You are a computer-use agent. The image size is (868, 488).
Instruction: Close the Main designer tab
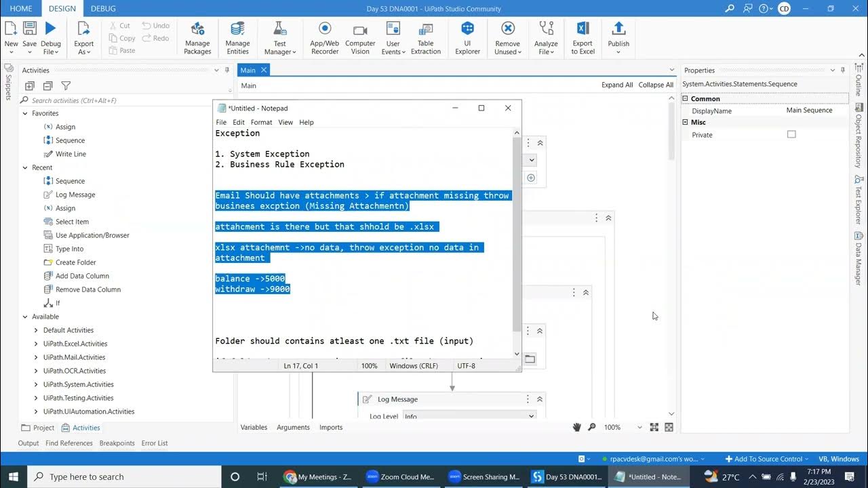click(264, 70)
